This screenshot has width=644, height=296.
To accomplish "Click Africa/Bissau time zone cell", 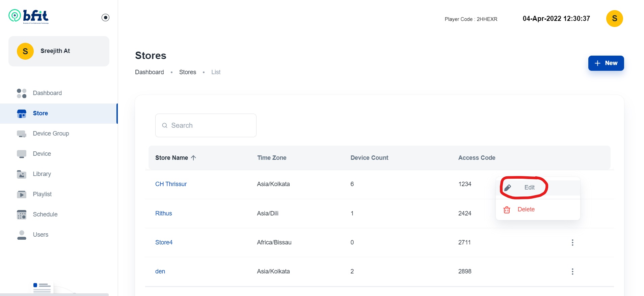I will [x=274, y=242].
